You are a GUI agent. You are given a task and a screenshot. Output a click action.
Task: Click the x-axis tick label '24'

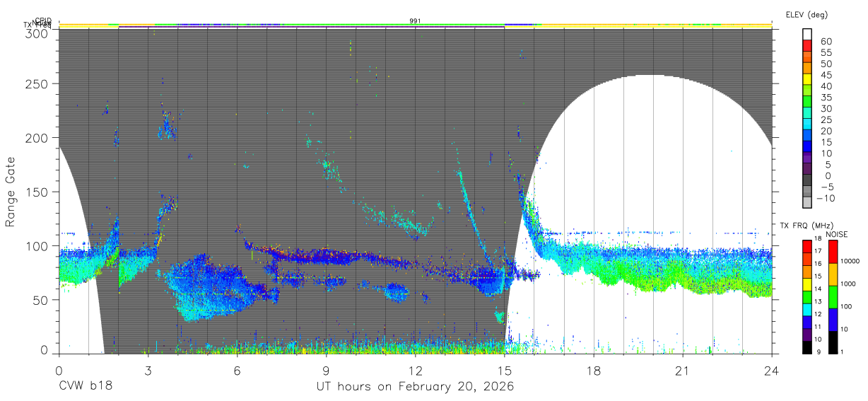pyautogui.click(x=772, y=370)
